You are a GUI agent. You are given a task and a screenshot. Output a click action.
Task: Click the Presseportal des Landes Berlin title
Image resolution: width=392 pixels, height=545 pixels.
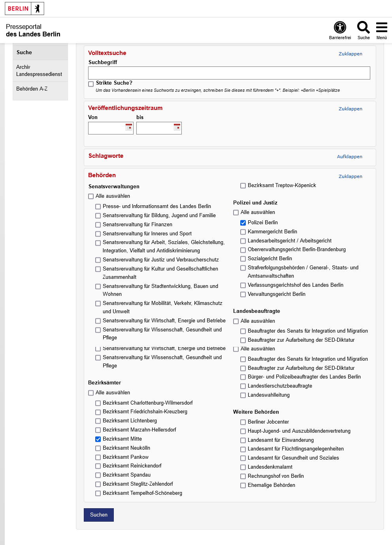click(x=33, y=30)
